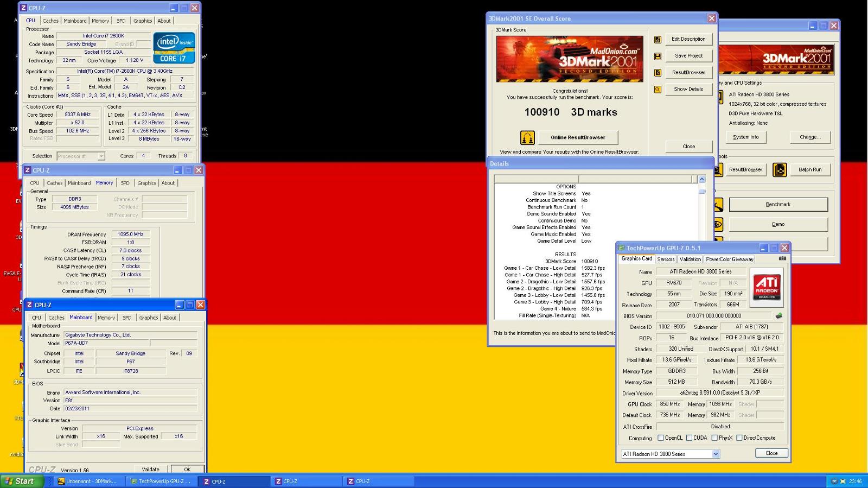Click the system tray clock 23:46
The height and width of the screenshot is (488, 868).
click(x=856, y=481)
